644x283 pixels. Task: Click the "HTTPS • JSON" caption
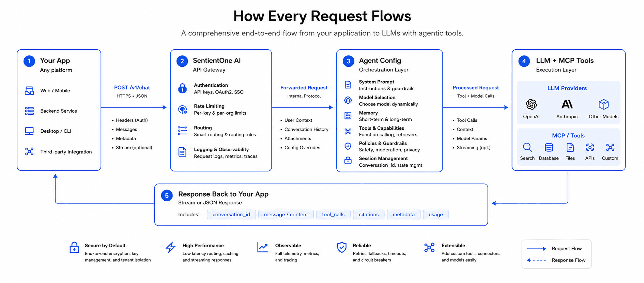[x=132, y=96]
